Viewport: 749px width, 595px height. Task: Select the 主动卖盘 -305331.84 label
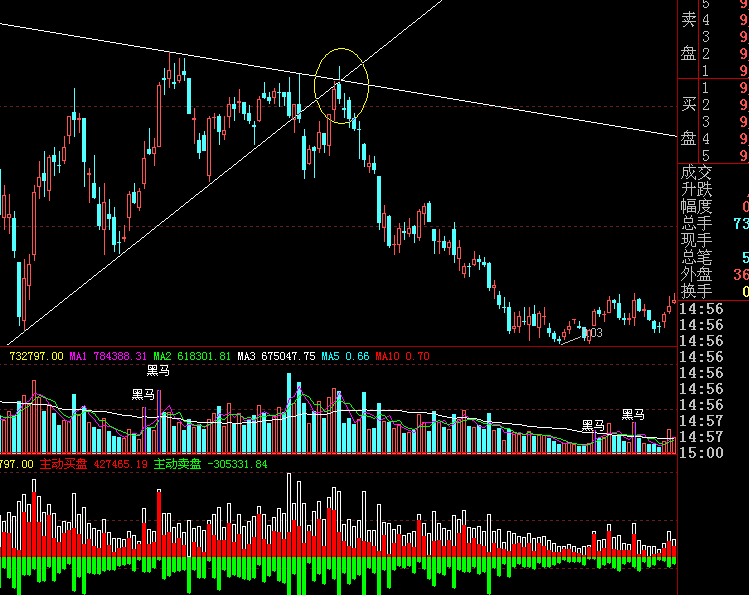pyautogui.click(x=210, y=464)
